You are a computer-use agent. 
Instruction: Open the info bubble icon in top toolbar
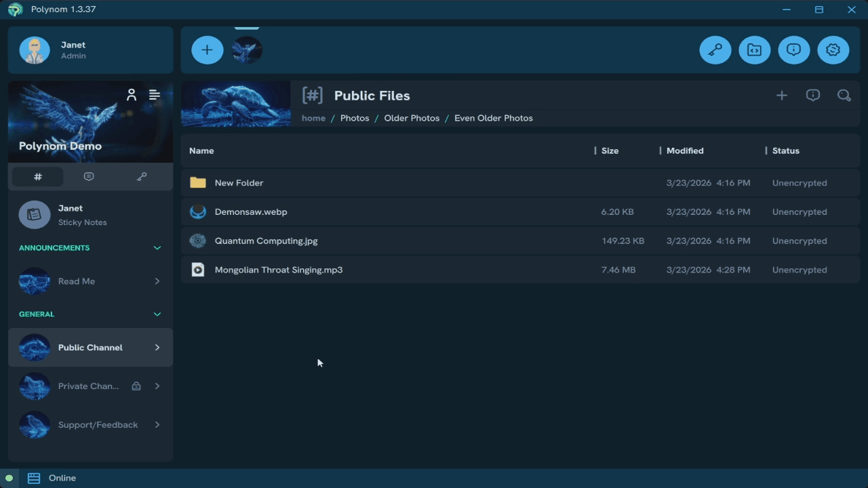click(x=794, y=49)
